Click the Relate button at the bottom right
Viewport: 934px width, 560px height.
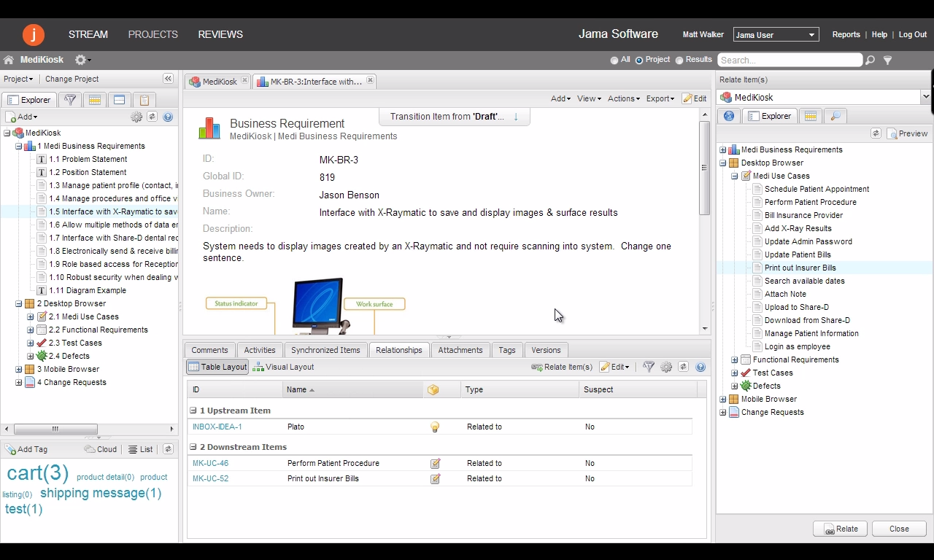(x=840, y=529)
